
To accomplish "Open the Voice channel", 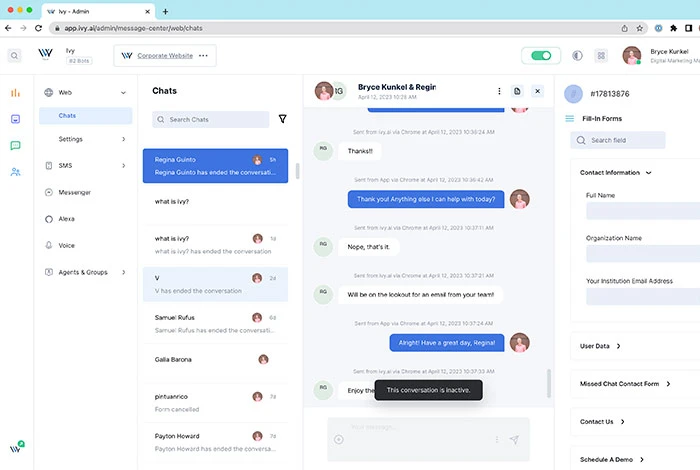I will (x=67, y=245).
